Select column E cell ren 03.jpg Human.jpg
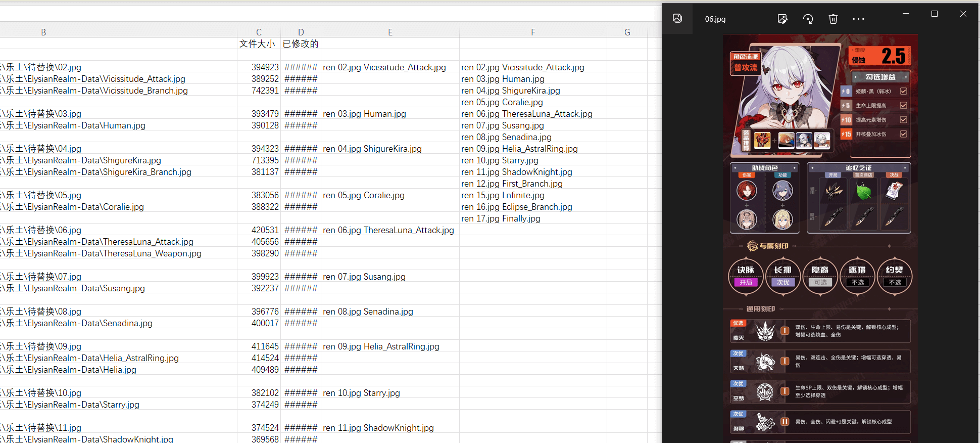This screenshot has width=980, height=443. [x=390, y=113]
